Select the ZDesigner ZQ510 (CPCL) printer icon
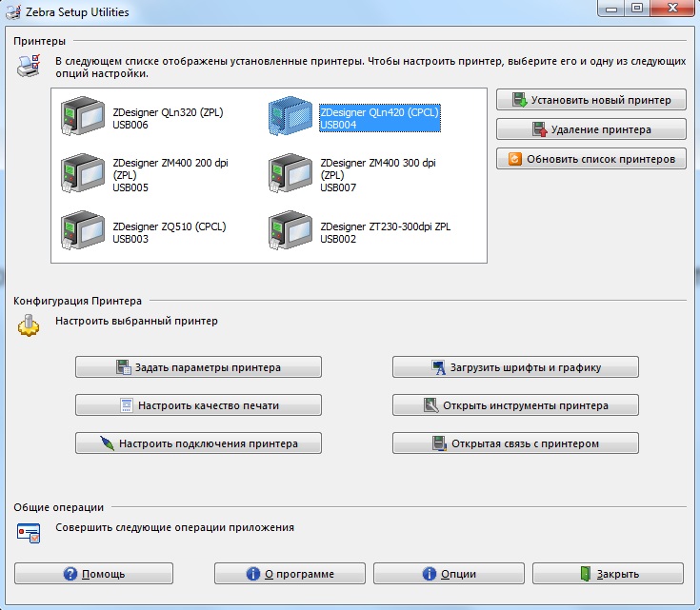700x610 pixels. [83, 231]
